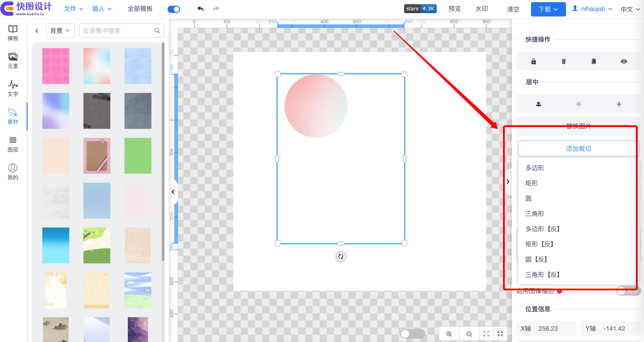Image resolution: width=644 pixels, height=342 pixels.
Task: Click the zoom in magnifier icon
Action: 449,334
